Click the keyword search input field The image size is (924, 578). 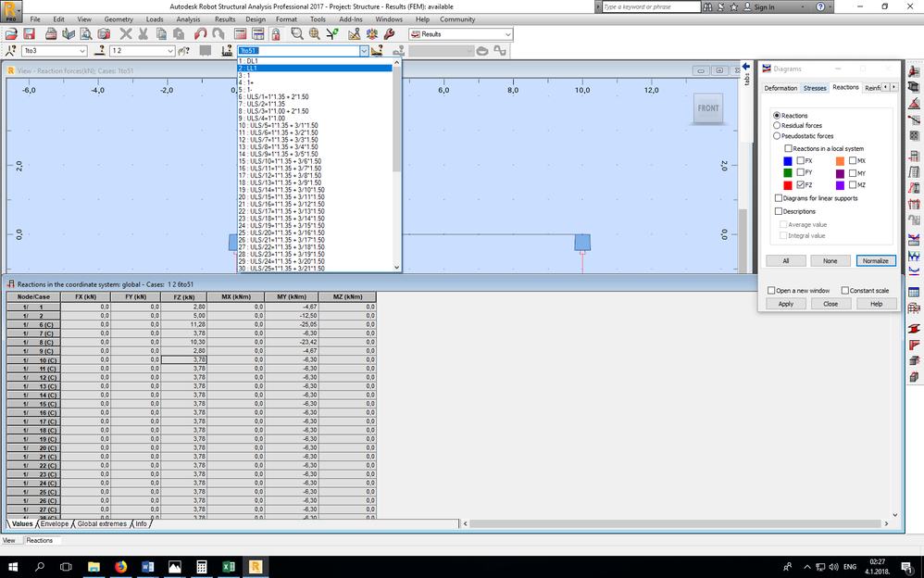point(651,7)
